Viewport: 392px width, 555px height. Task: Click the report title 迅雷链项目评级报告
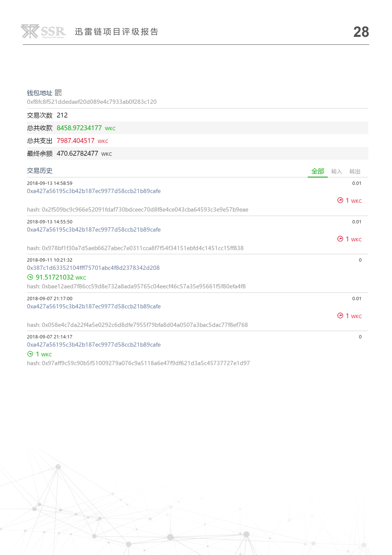pos(117,32)
